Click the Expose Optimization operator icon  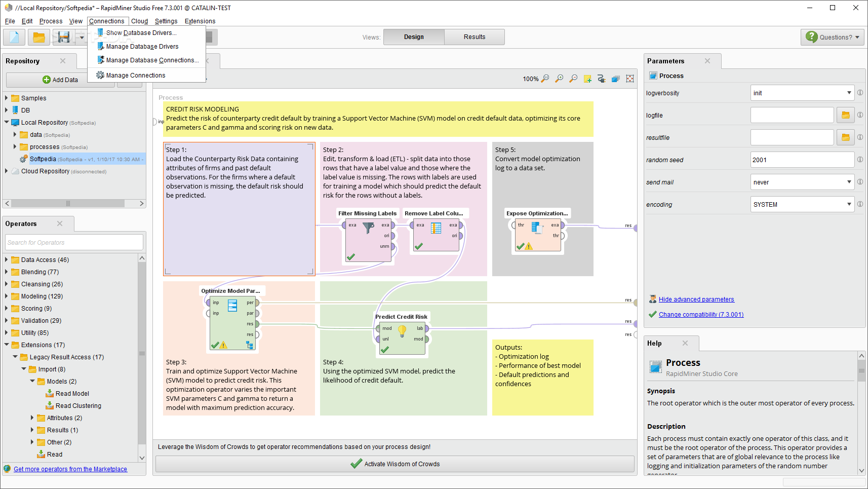click(x=537, y=228)
